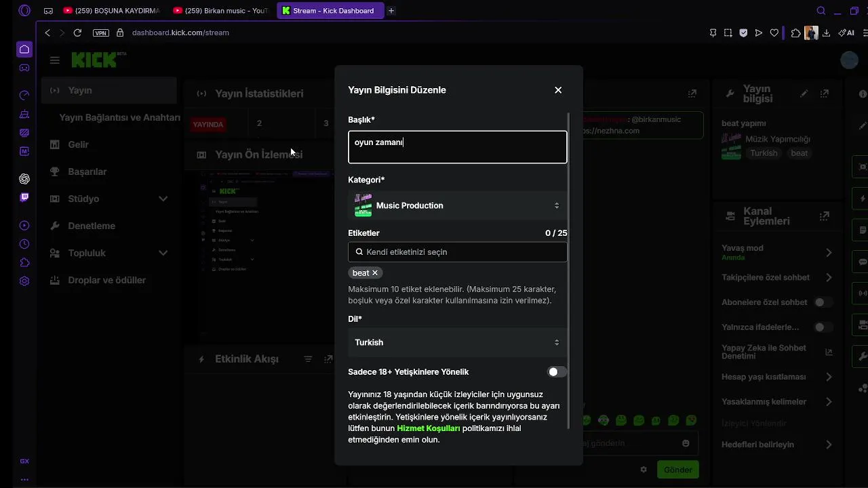The image size is (868, 488).
Task: Open ad blocker shield icon
Action: tap(743, 33)
